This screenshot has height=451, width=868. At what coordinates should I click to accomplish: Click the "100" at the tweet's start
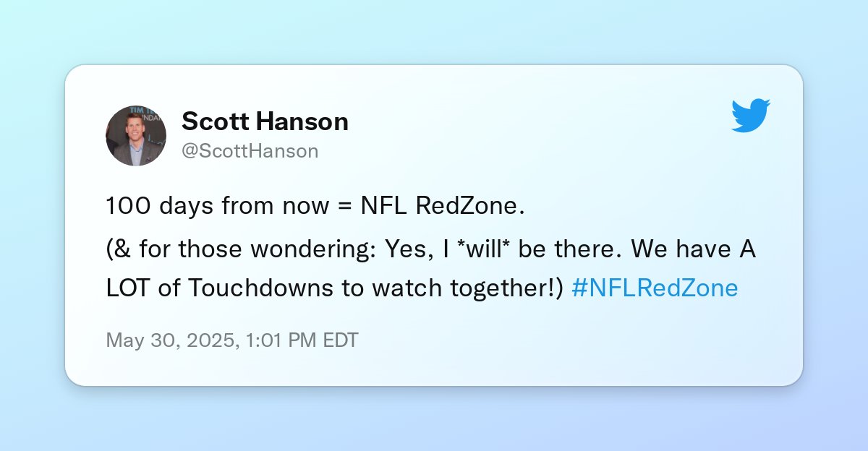(123, 206)
